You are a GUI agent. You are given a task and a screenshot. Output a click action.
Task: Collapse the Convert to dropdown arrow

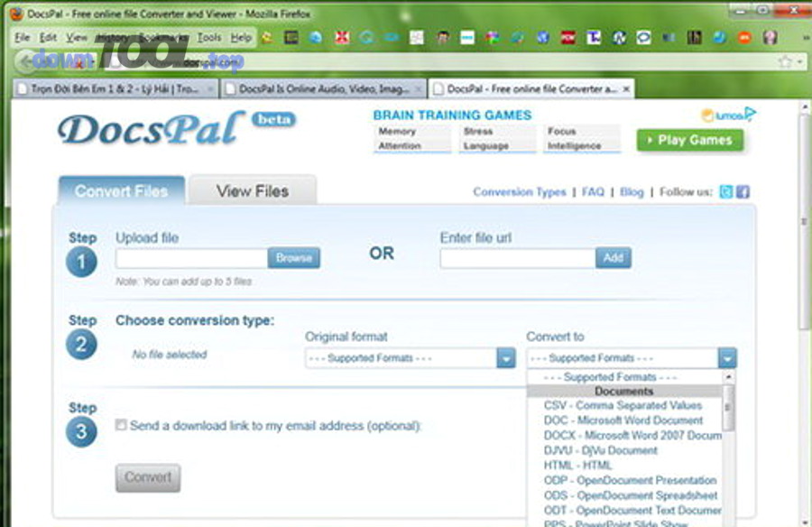point(727,358)
